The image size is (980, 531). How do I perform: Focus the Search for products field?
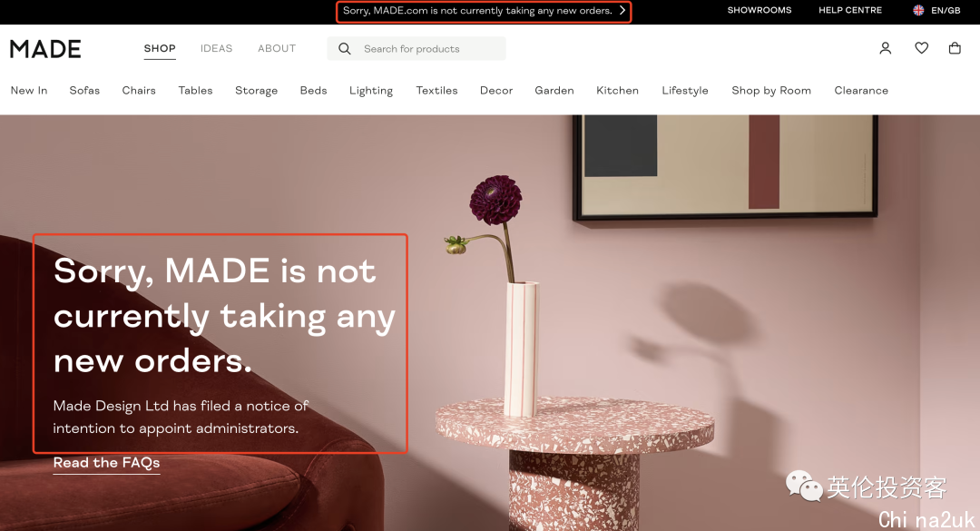[416, 49]
